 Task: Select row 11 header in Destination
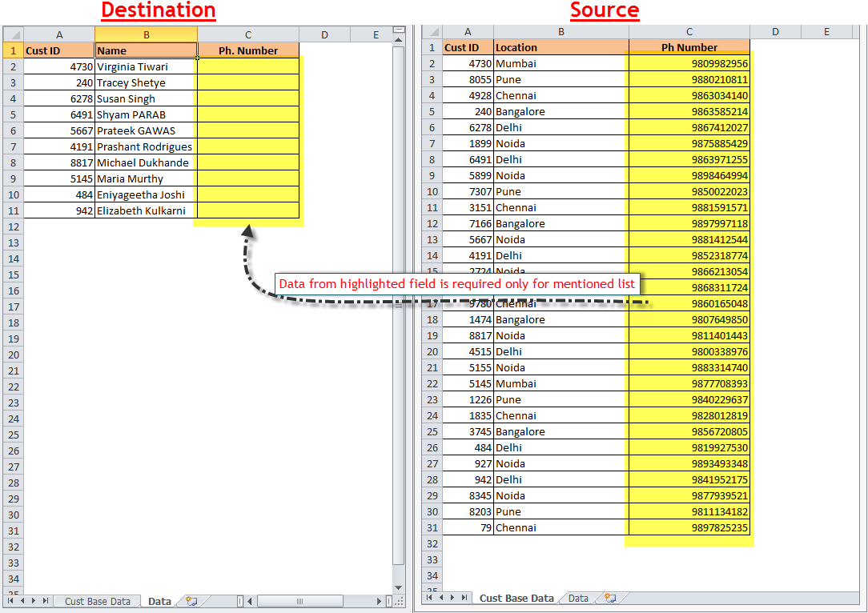pyautogui.click(x=14, y=210)
